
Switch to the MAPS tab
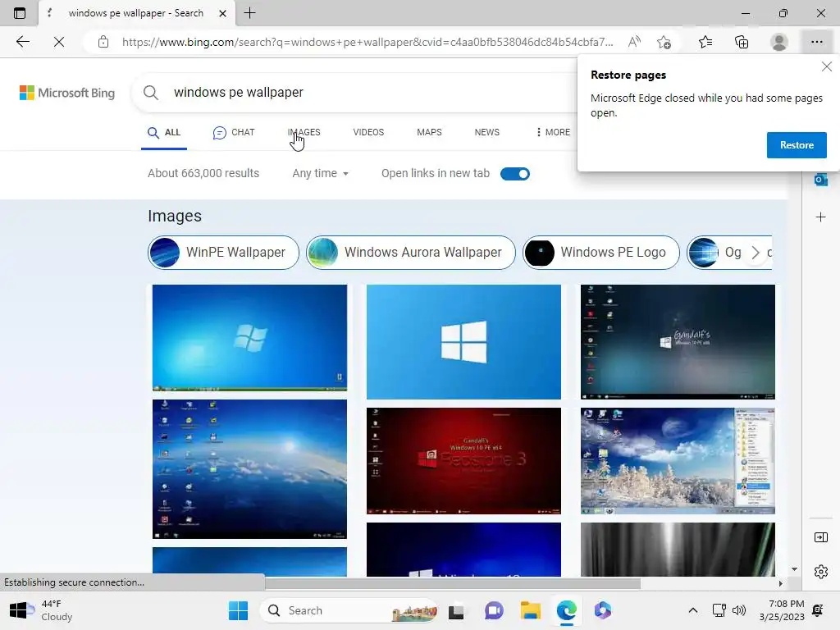tap(429, 132)
